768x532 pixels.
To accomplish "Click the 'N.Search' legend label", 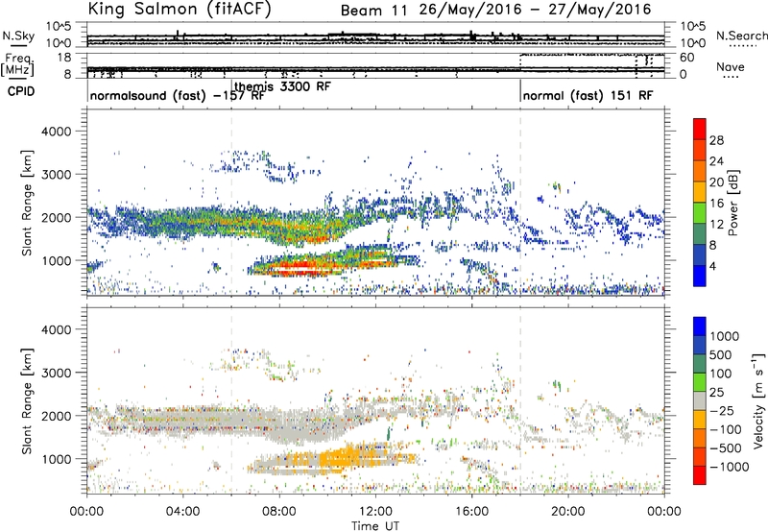I will click(x=741, y=36).
